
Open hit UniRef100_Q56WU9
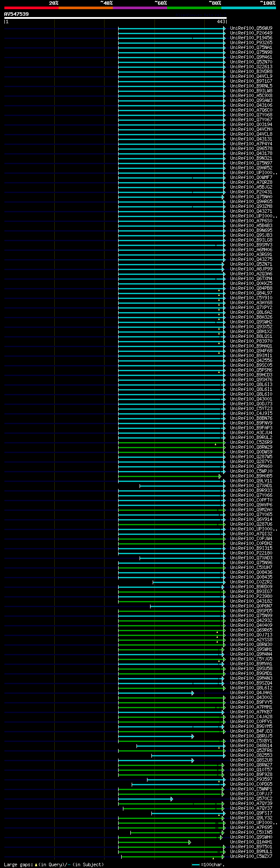[x=251, y=28]
